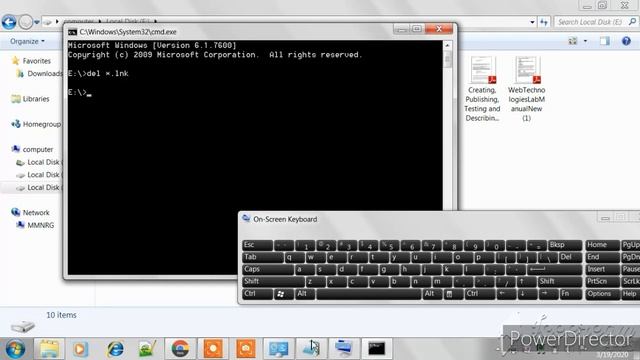The width and height of the screenshot is (640, 360).
Task: Click the Home key on On-Screen Keyboard
Action: click(602, 245)
